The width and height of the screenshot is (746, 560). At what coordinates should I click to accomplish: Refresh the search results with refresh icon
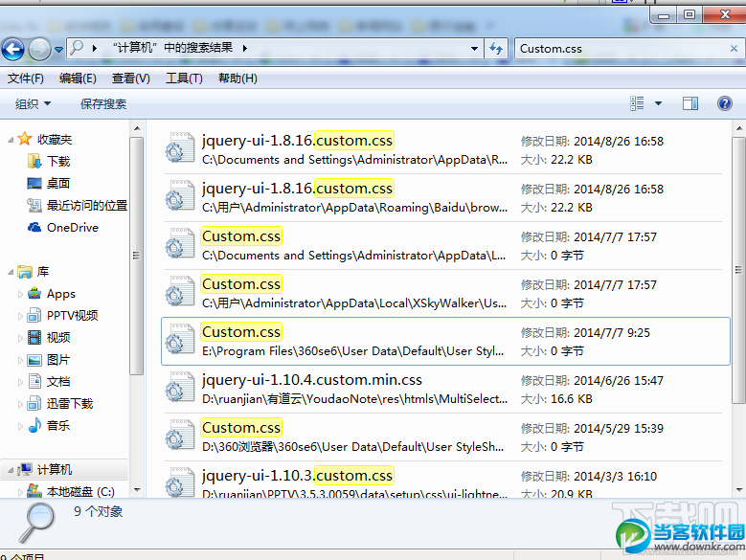[x=496, y=49]
